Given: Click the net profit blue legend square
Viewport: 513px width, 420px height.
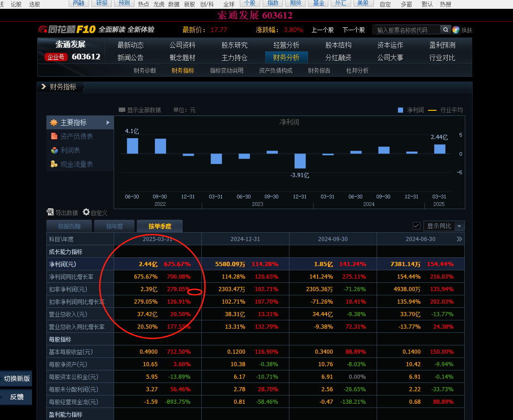Looking at the screenshot, I should pyautogui.click(x=400, y=110).
